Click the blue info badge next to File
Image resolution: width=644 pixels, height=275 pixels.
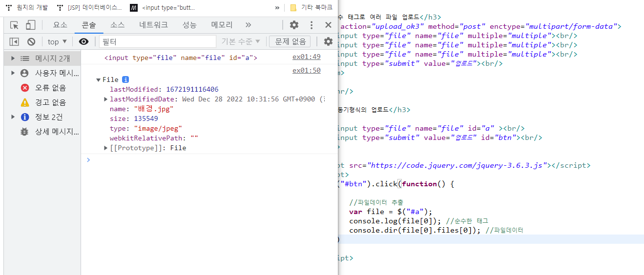(125, 79)
